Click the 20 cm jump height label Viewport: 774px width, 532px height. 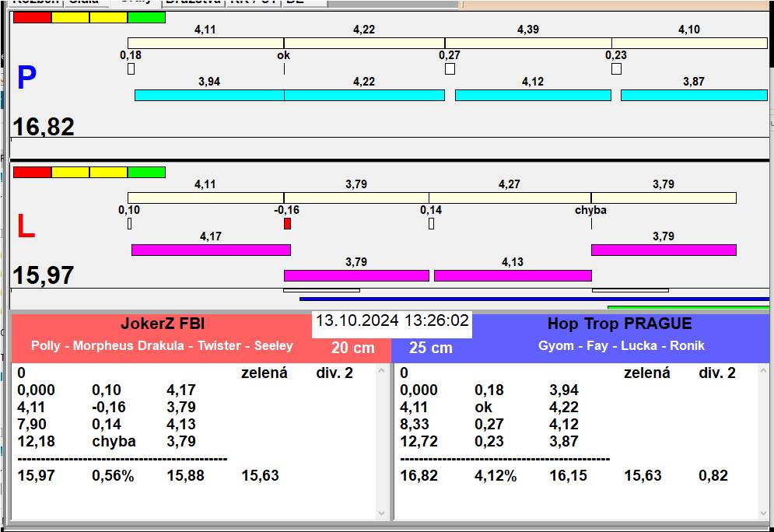pyautogui.click(x=353, y=348)
